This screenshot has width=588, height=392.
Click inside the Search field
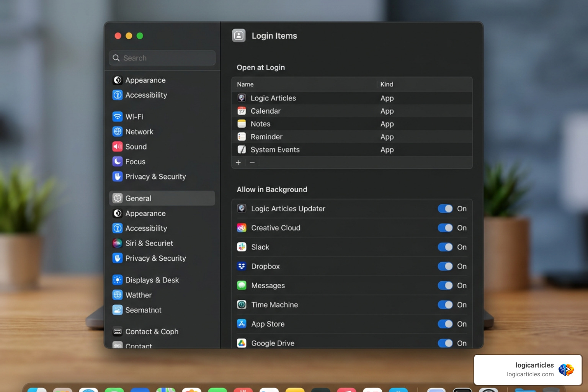point(162,58)
